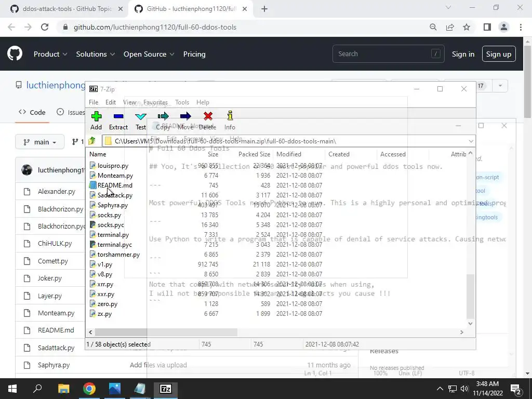Open 7-Zip Tools menu
The image size is (532, 399).
pos(182,102)
